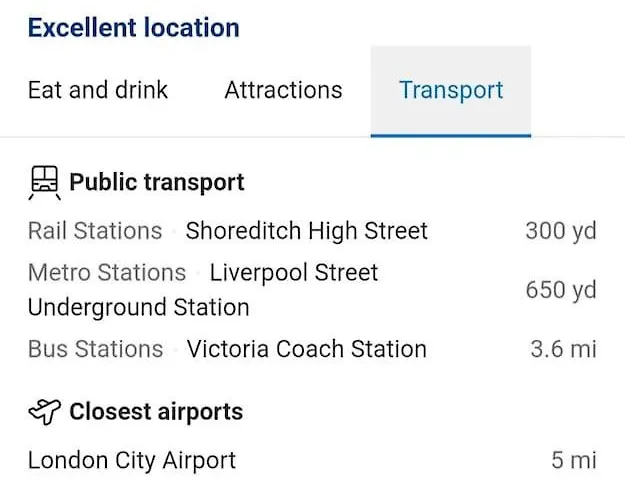Viewport: 625px width, 500px height.
Task: Click the Metro Stations label
Action: [107, 273]
